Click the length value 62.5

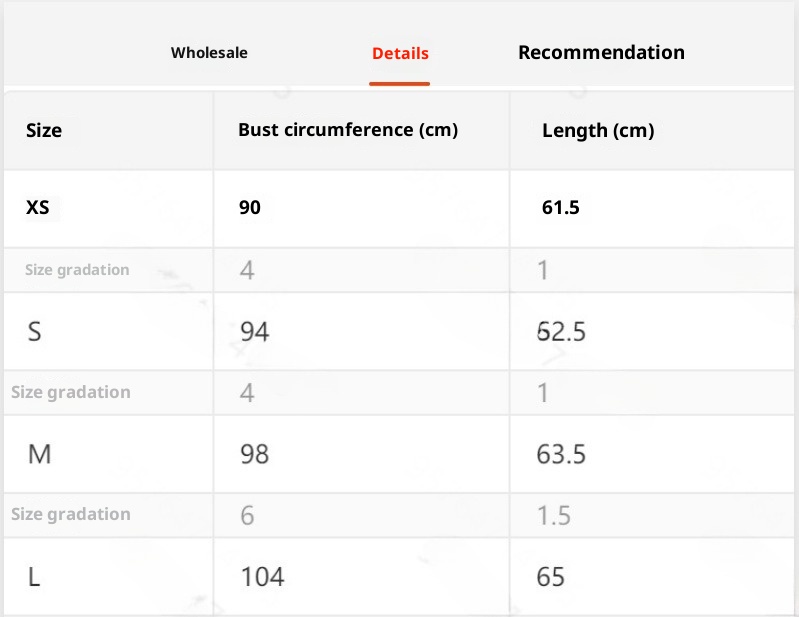tap(561, 331)
